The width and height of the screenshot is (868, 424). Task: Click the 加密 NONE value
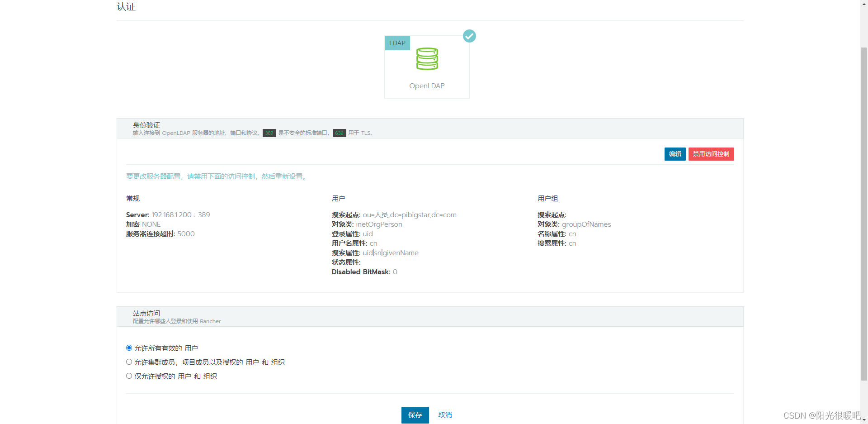(151, 224)
